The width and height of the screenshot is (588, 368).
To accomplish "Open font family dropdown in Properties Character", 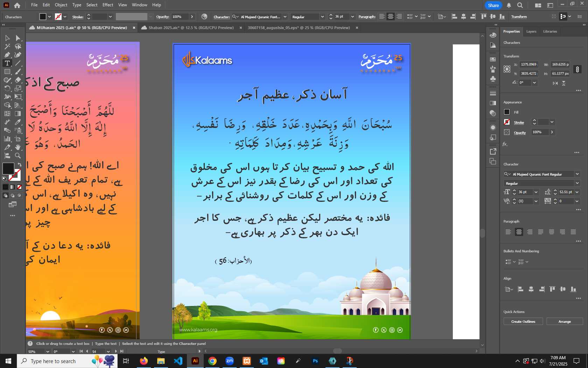I will pos(577,174).
